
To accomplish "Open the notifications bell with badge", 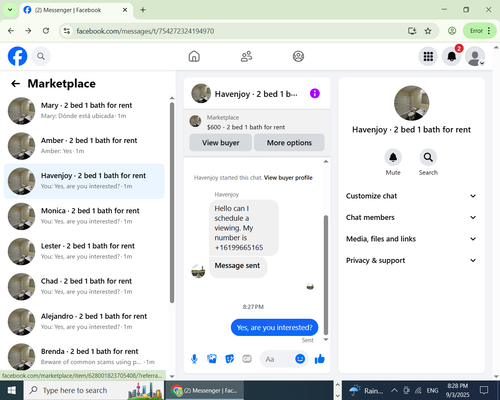I will click(x=452, y=56).
